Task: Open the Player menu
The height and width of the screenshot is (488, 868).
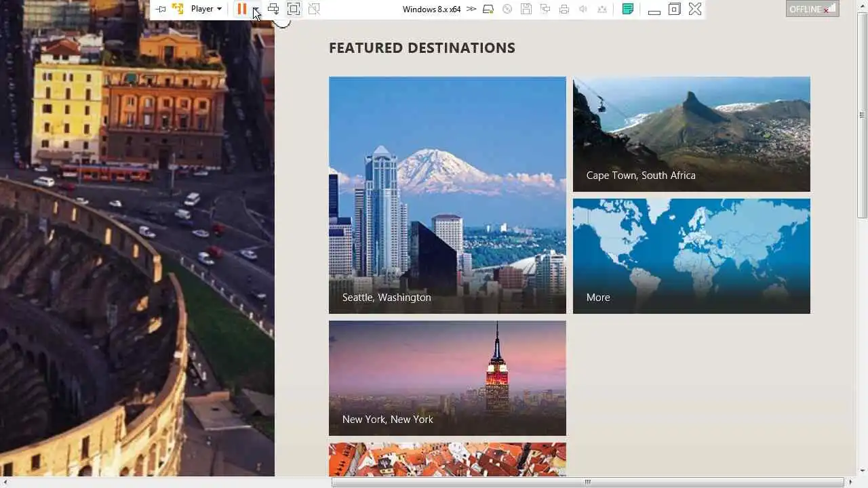Action: point(206,9)
